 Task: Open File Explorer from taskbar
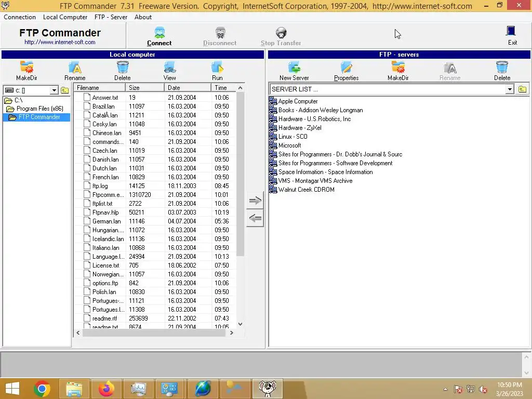74,389
